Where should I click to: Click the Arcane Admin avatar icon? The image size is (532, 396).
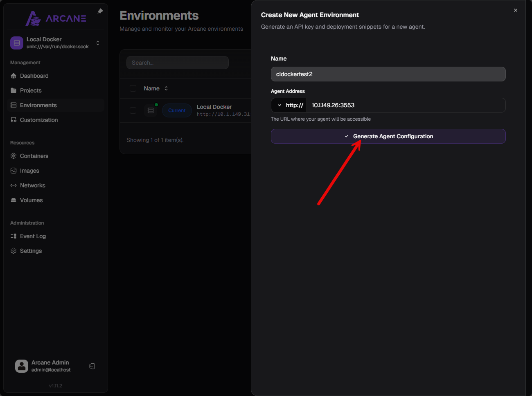[x=22, y=366]
